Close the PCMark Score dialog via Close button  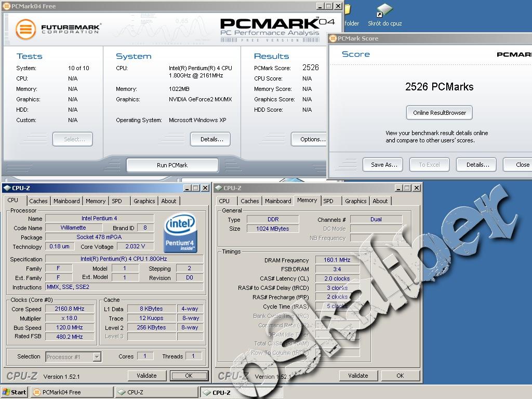coord(518,165)
